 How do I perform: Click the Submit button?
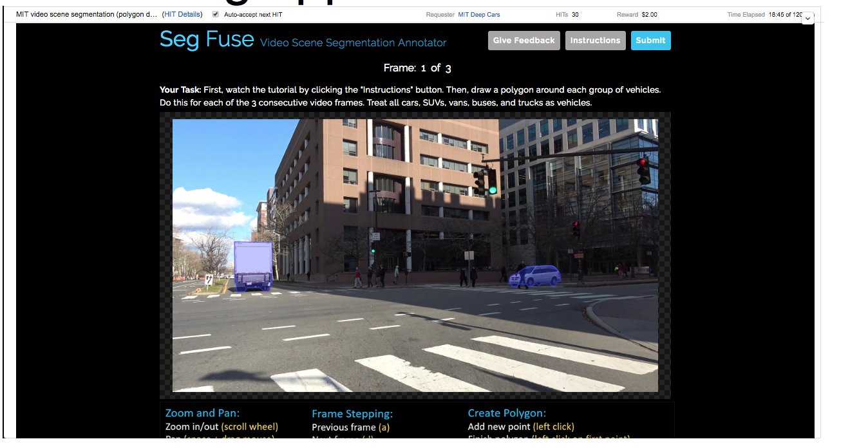coord(650,41)
